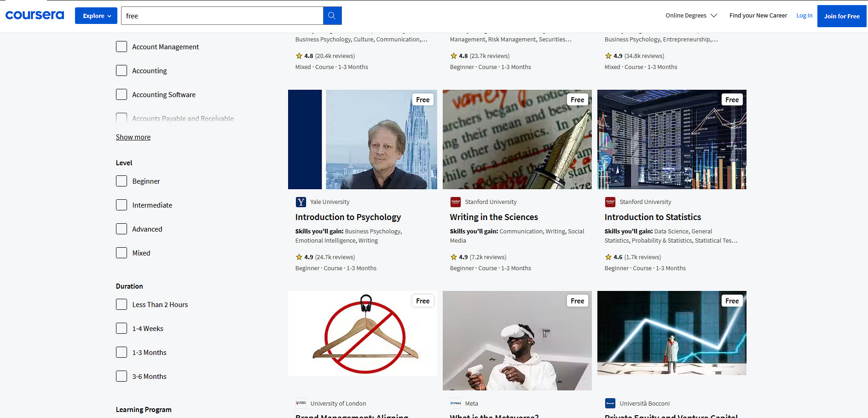
Task: Click the star icon beside 23.7k reviews
Action: [x=454, y=56]
